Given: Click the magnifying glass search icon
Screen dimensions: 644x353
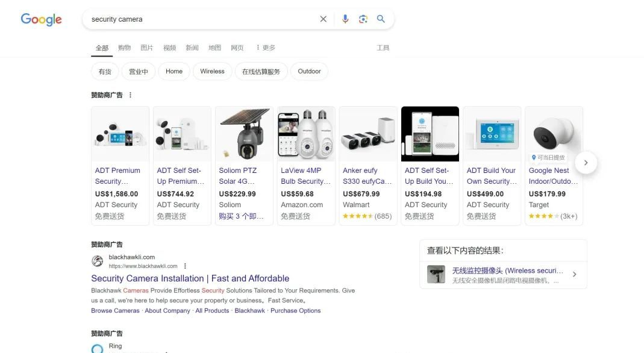Looking at the screenshot, I should coord(381,19).
